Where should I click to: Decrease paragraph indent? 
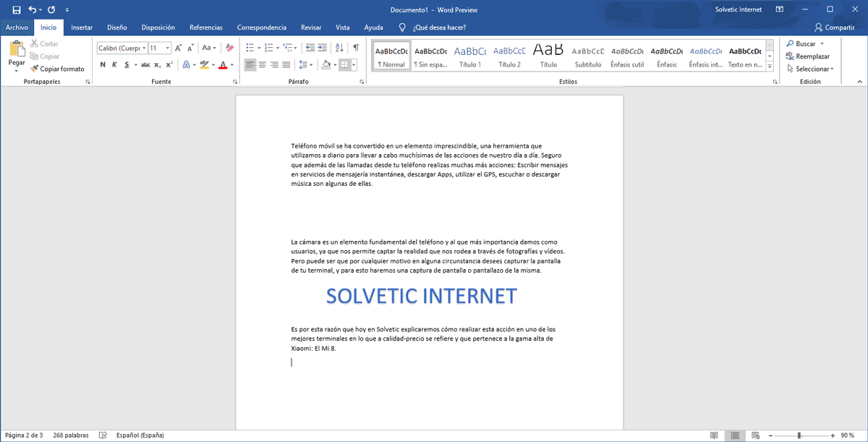(310, 48)
